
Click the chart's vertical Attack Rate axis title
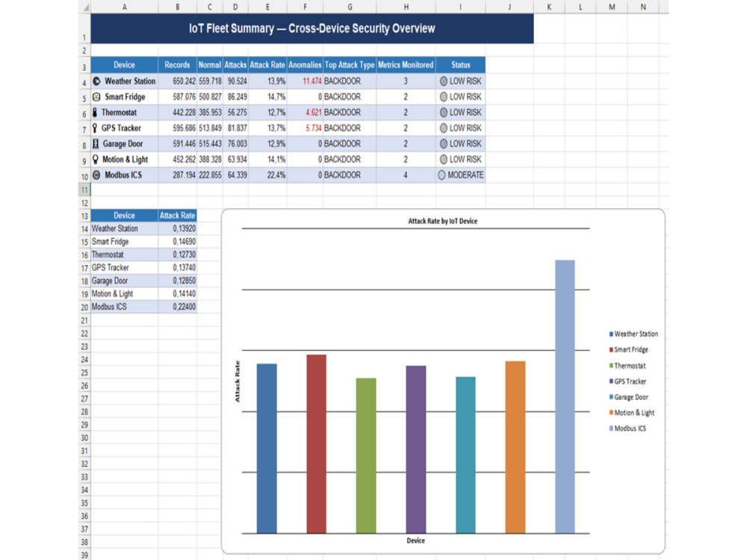238,382
